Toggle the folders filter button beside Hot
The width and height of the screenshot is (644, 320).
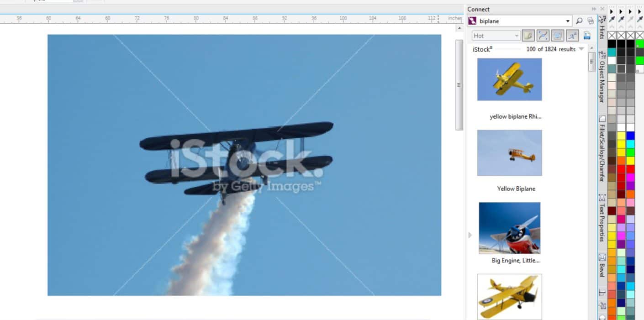[x=528, y=36]
